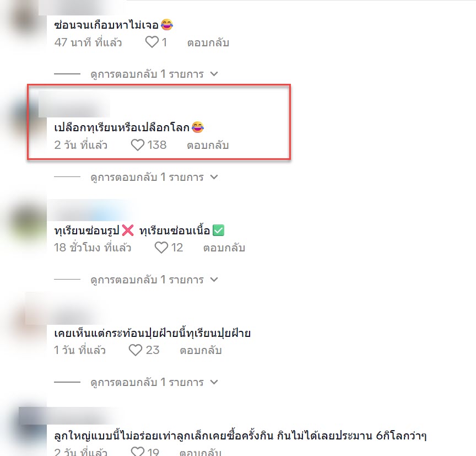The image size is (476, 456).
Task: Reply to the 47-minute-old comment
Action: pyautogui.click(x=208, y=42)
